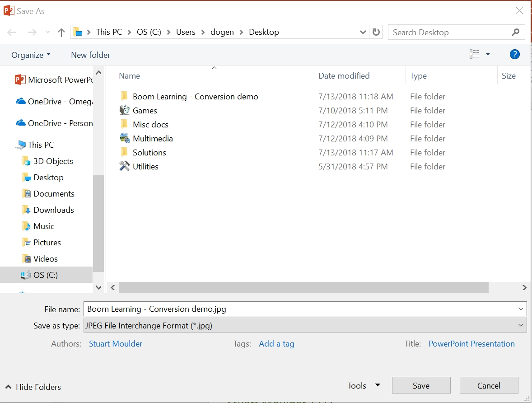Close the Save As dialog
The height and width of the screenshot is (403, 532).
(x=519, y=11)
